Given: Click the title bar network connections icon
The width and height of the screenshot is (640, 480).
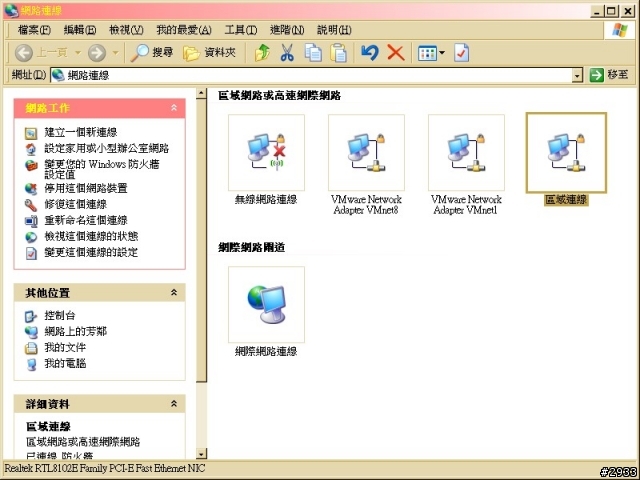Looking at the screenshot, I should [x=11, y=10].
